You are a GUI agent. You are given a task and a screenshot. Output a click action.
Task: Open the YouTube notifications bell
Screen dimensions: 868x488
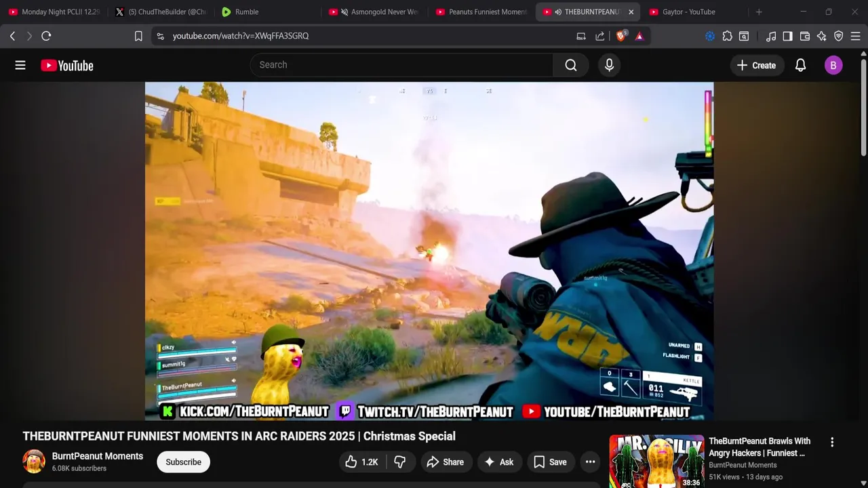(800, 65)
